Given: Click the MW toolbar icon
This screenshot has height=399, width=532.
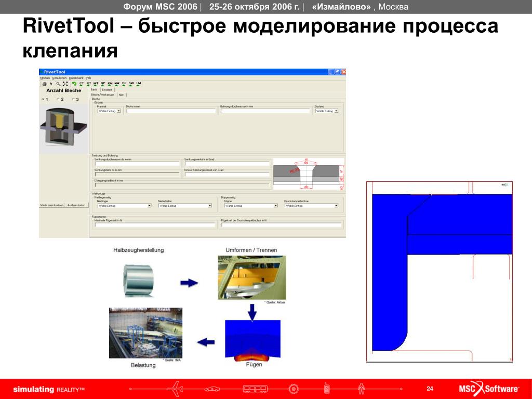Looking at the screenshot, I should click(117, 84).
